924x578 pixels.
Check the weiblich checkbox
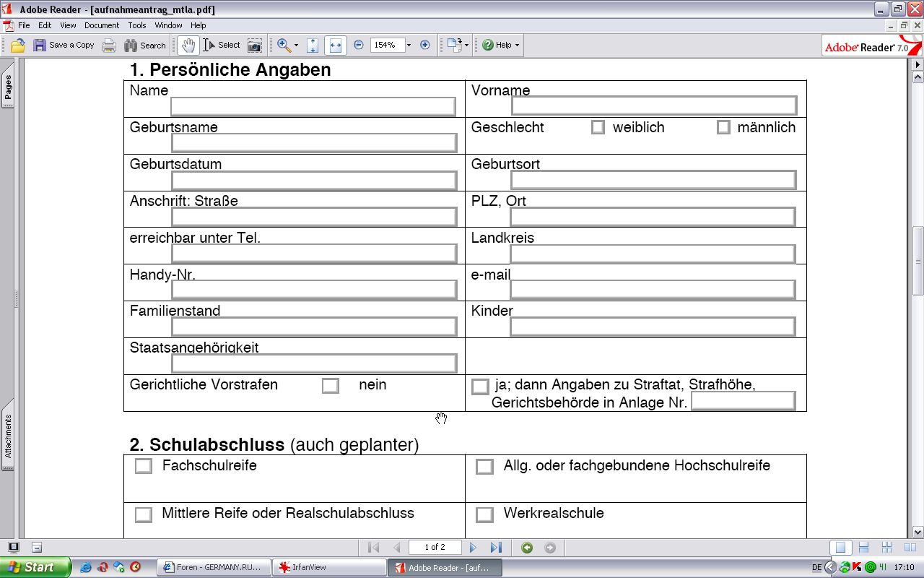(x=598, y=128)
